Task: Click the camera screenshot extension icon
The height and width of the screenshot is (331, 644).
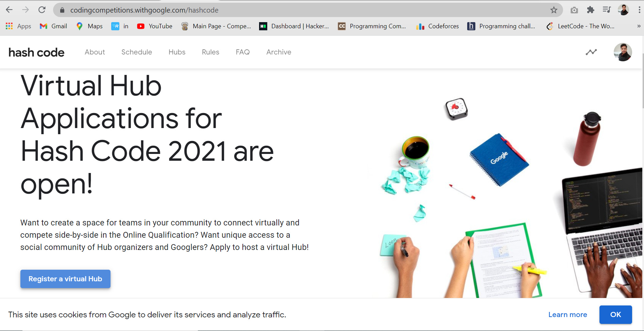Action: (574, 10)
